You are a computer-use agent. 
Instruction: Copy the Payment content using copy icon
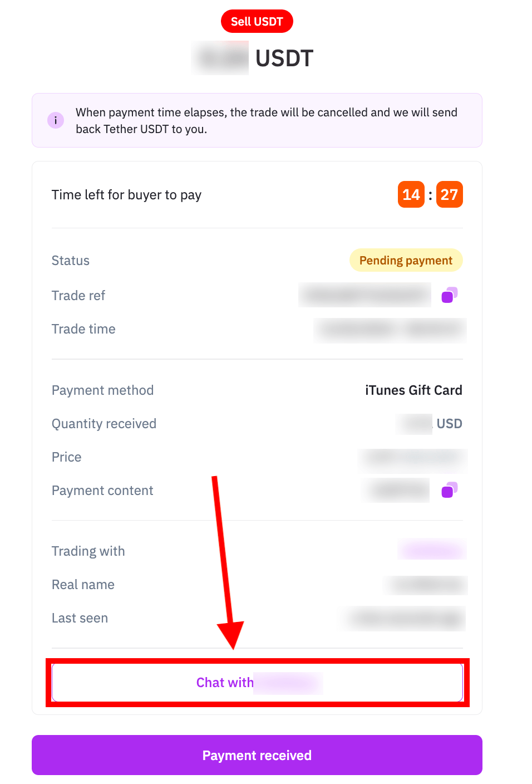coord(449,490)
